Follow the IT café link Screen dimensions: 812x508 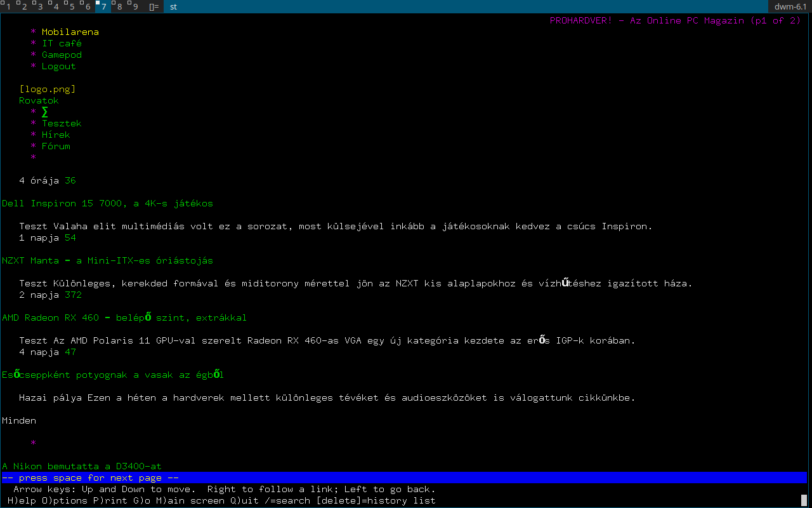pyautogui.click(x=62, y=43)
